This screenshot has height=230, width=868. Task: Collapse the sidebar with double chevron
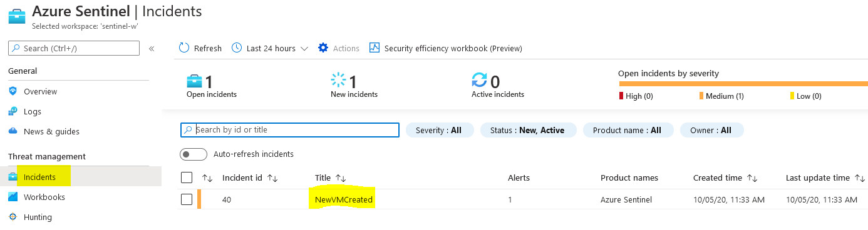tap(152, 49)
